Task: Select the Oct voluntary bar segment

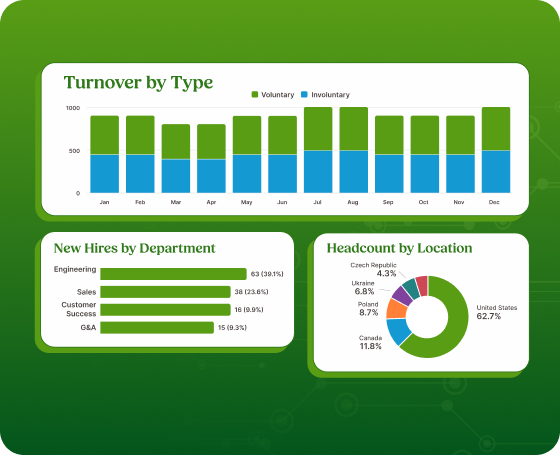Action: click(425, 135)
